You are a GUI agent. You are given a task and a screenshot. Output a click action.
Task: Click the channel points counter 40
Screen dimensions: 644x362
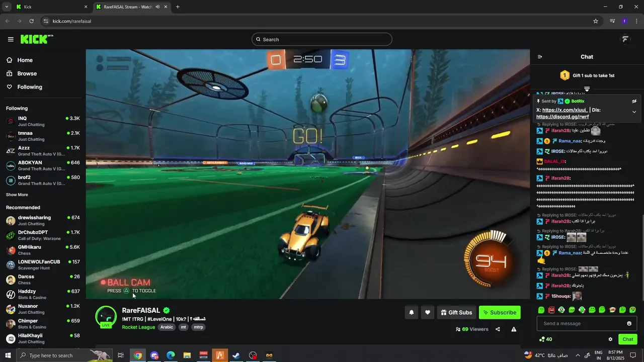545,339
